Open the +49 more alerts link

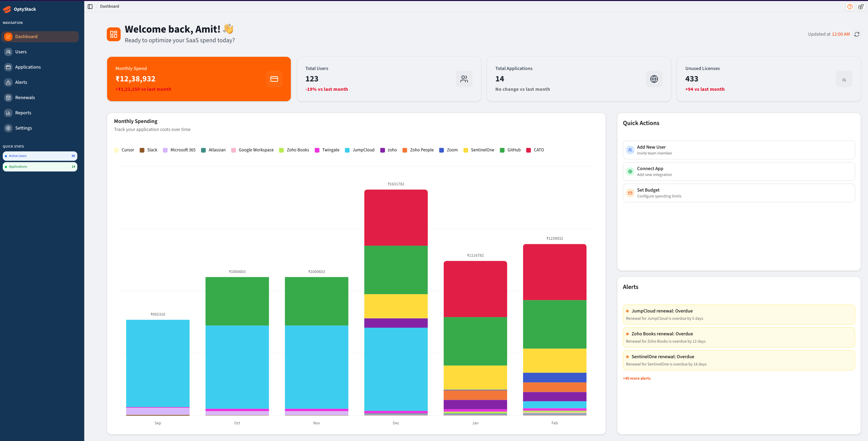coord(636,378)
